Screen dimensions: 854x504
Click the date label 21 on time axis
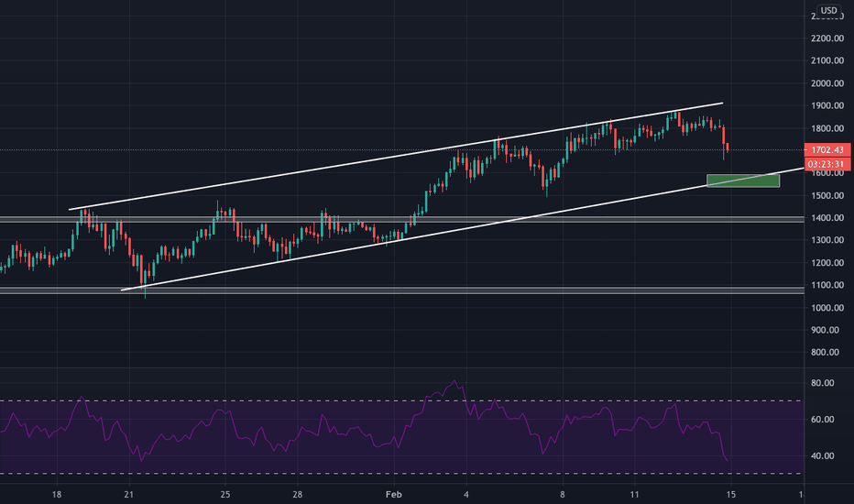coord(128,495)
